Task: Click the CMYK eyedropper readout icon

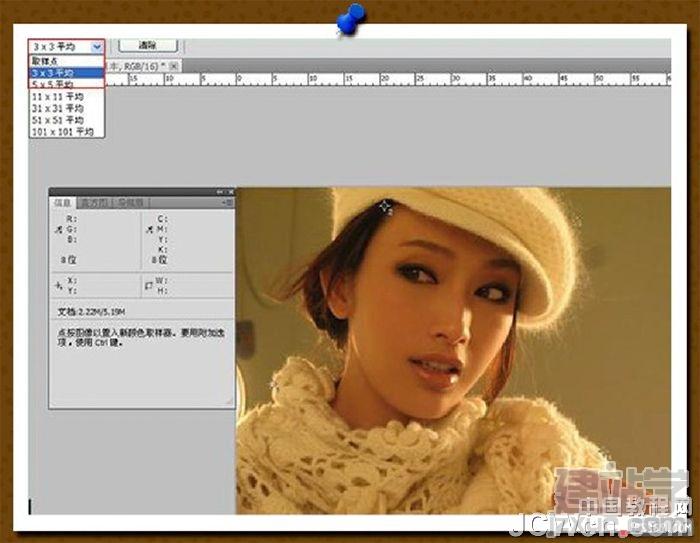Action: [x=150, y=230]
